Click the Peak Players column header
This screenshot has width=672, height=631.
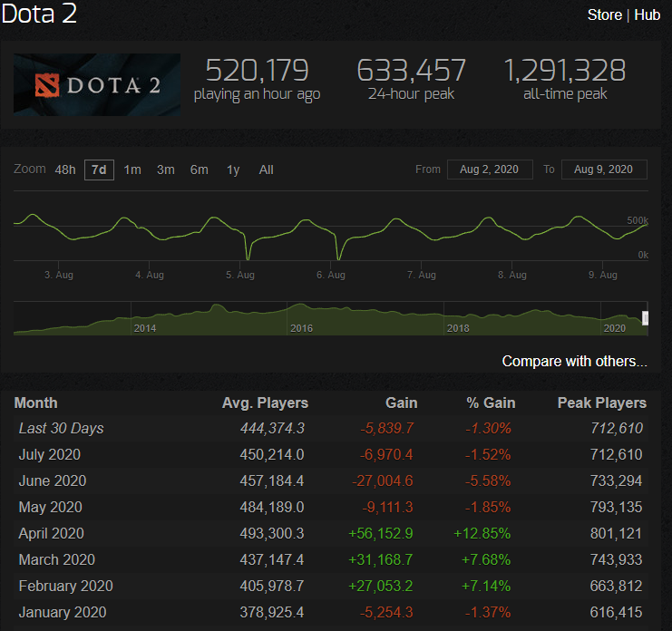point(602,403)
